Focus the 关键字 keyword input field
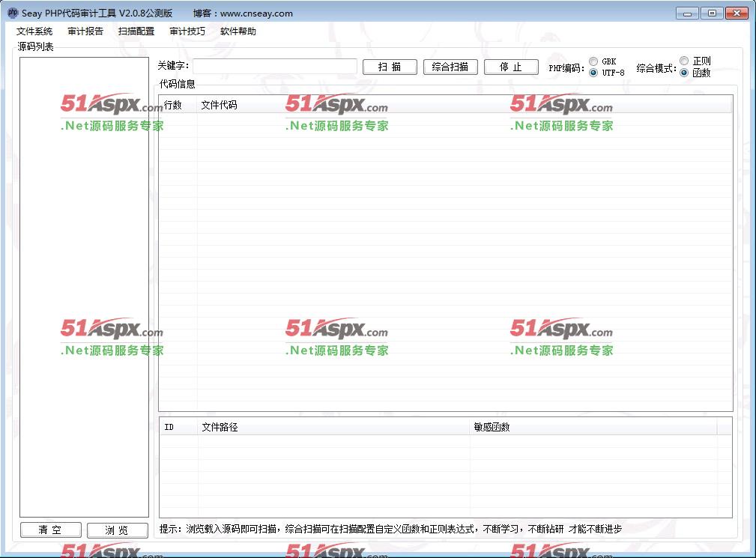Viewport: 756px width, 558px height. [x=275, y=67]
